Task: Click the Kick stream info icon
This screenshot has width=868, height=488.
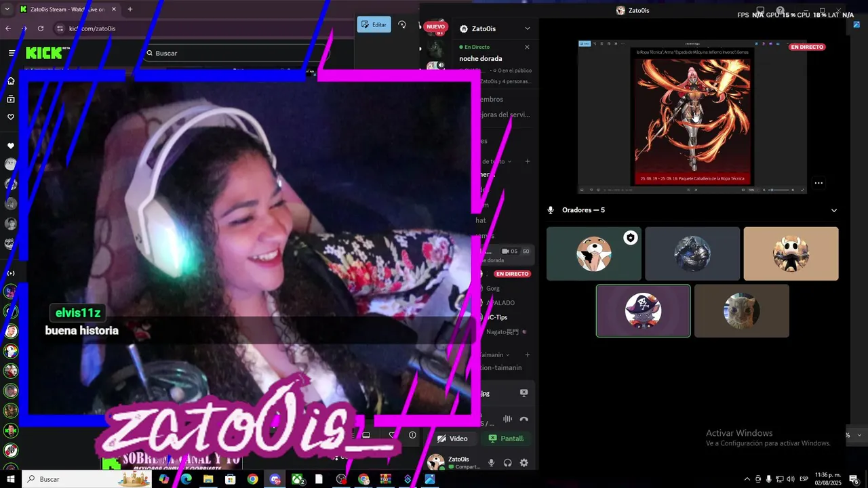Action: coord(412,435)
